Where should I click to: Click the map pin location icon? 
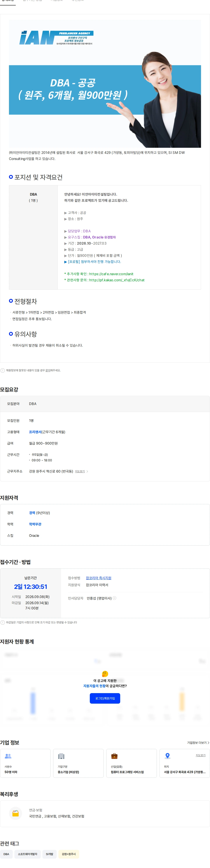(168, 756)
